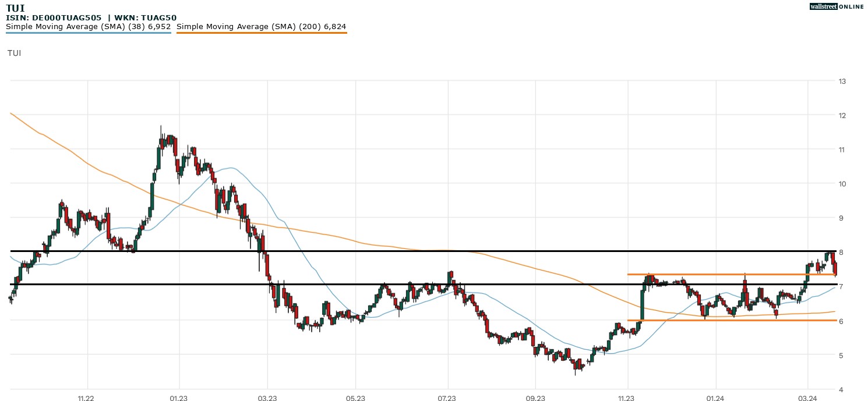Click the WKN TUAG50 text

point(147,18)
